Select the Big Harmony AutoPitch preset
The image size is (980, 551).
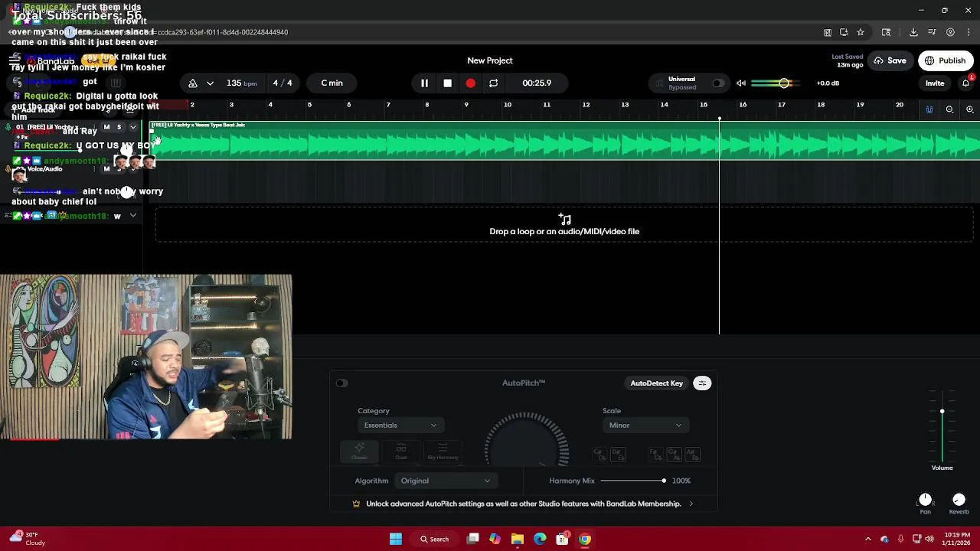[x=443, y=452]
